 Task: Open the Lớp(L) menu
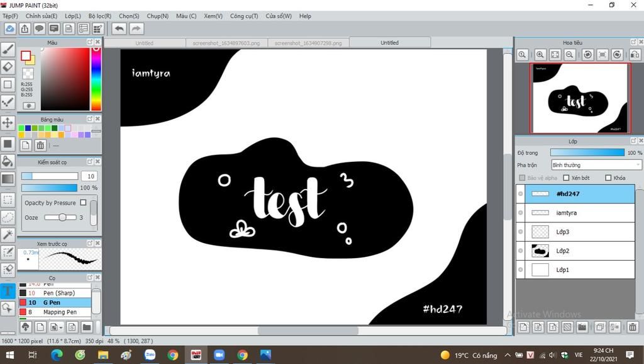(x=73, y=16)
